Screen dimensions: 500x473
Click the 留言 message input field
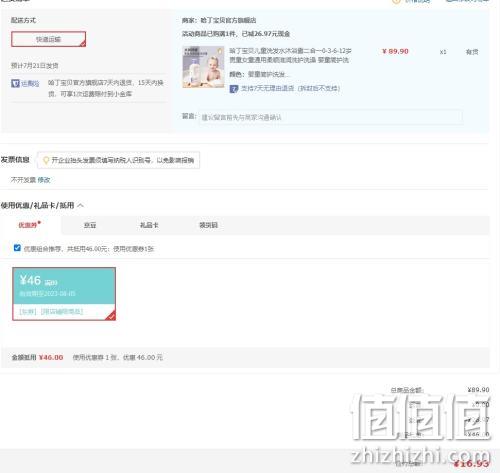[331, 117]
